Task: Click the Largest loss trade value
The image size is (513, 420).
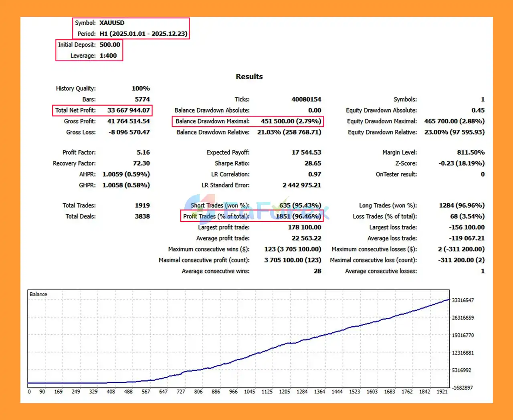Action: pos(467,227)
